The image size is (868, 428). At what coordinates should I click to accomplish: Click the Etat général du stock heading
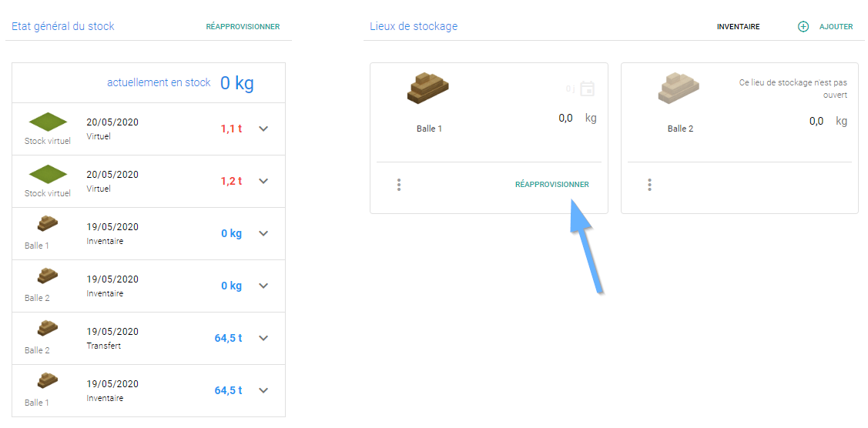point(63,26)
